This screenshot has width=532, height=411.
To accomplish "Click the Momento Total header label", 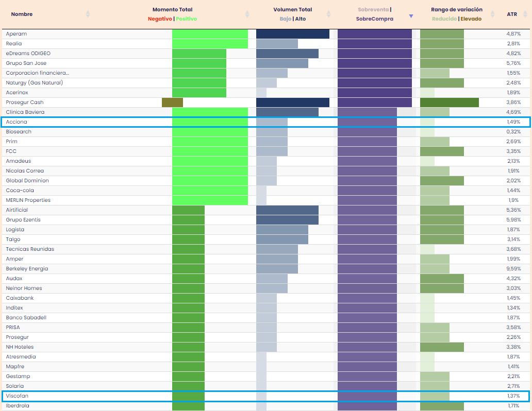I will (x=172, y=9).
